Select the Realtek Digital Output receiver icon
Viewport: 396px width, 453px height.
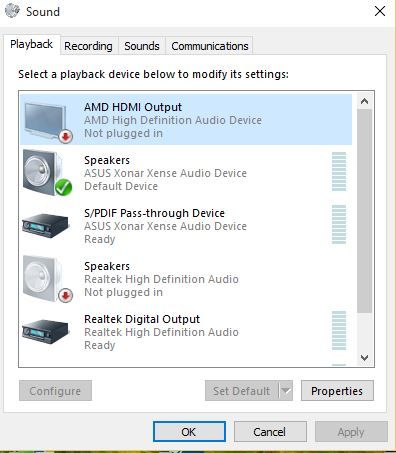(x=45, y=331)
